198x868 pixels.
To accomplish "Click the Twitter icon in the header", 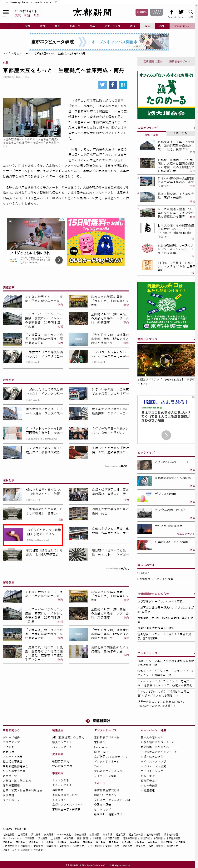I will (181, 12).
